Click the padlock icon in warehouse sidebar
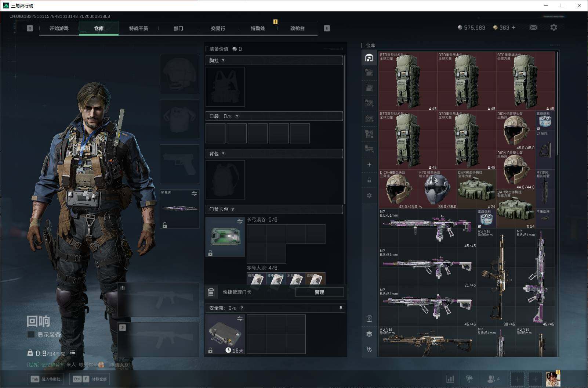The image size is (588, 388). 369,180
